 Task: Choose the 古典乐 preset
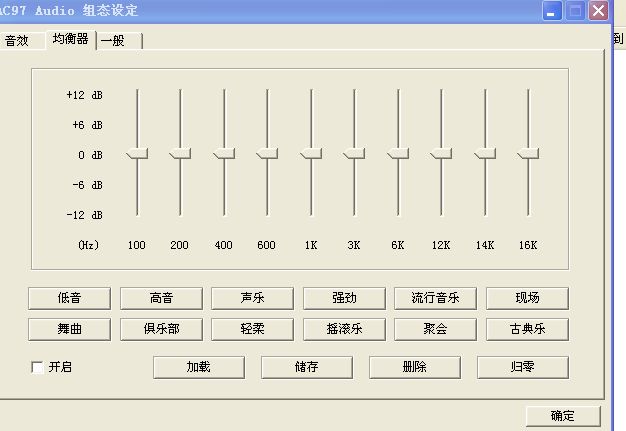click(527, 329)
